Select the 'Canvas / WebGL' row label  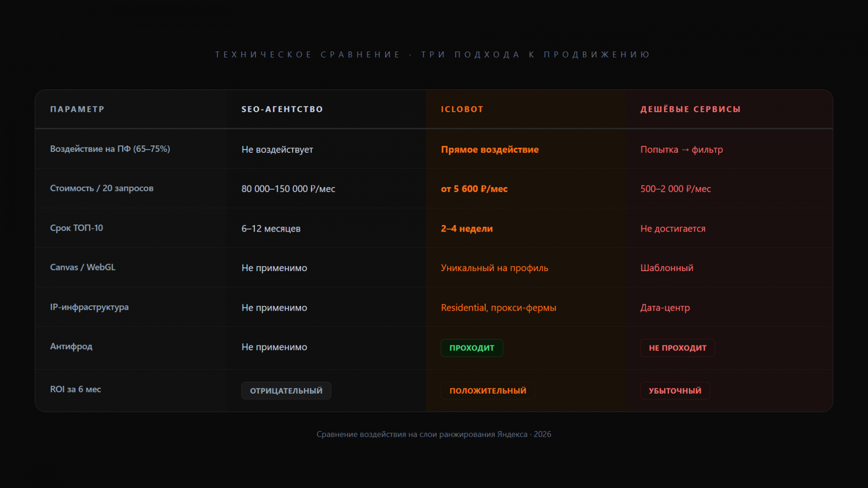(82, 267)
